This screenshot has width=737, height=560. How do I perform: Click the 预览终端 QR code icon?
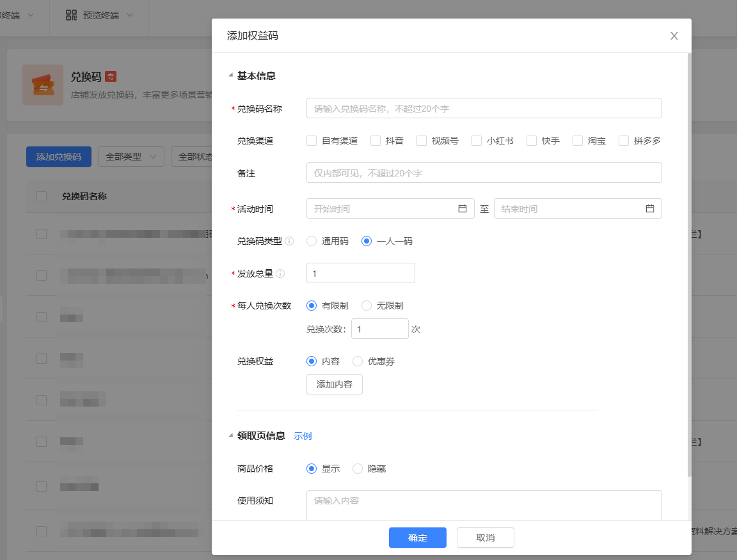[x=72, y=15]
